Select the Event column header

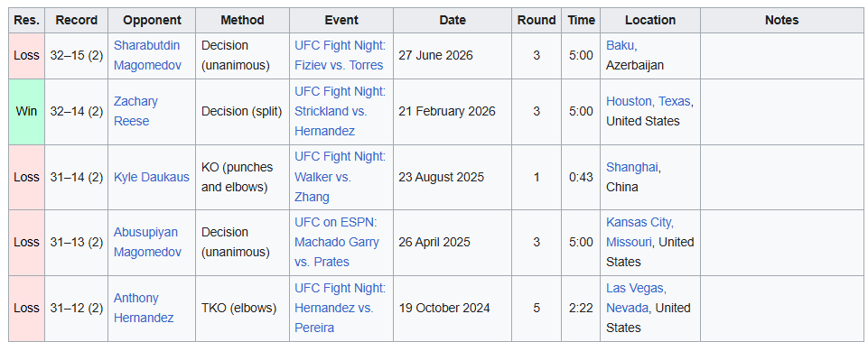[x=341, y=21]
